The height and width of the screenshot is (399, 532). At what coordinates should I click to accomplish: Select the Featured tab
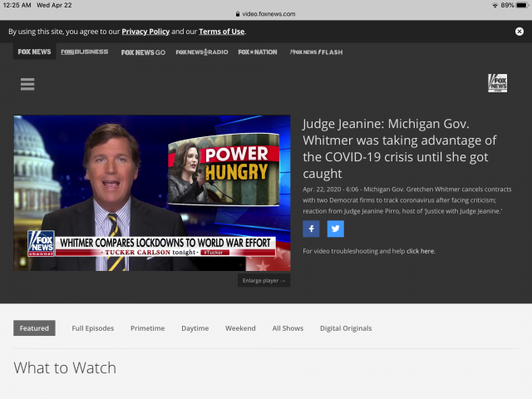pyautogui.click(x=34, y=328)
